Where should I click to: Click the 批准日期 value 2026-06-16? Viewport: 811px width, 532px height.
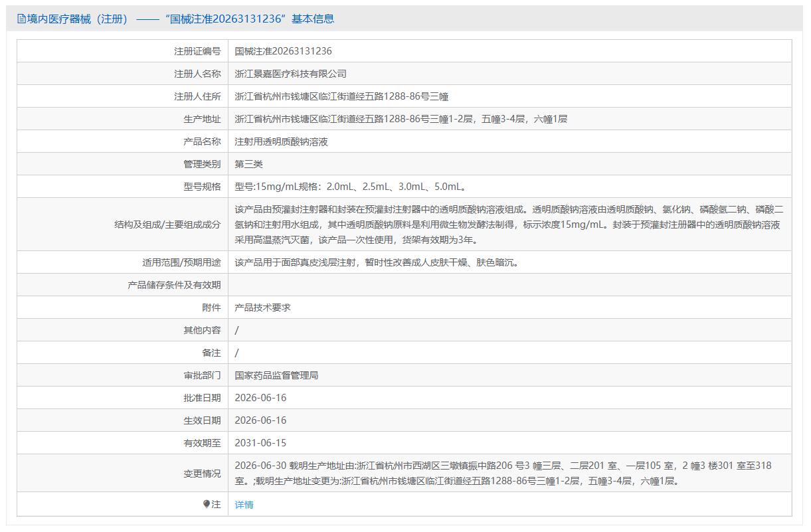(261, 398)
